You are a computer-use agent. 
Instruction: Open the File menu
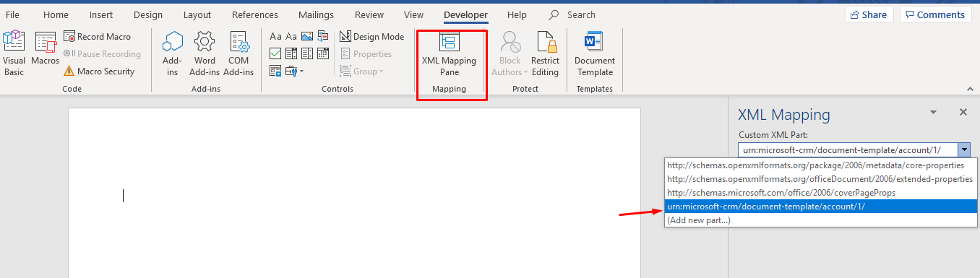point(12,14)
